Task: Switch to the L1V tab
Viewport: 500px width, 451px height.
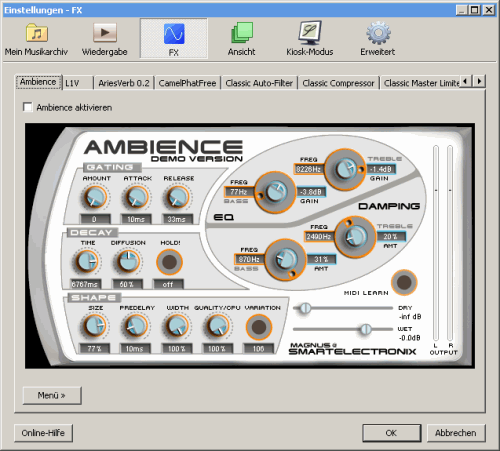Action: [77, 83]
